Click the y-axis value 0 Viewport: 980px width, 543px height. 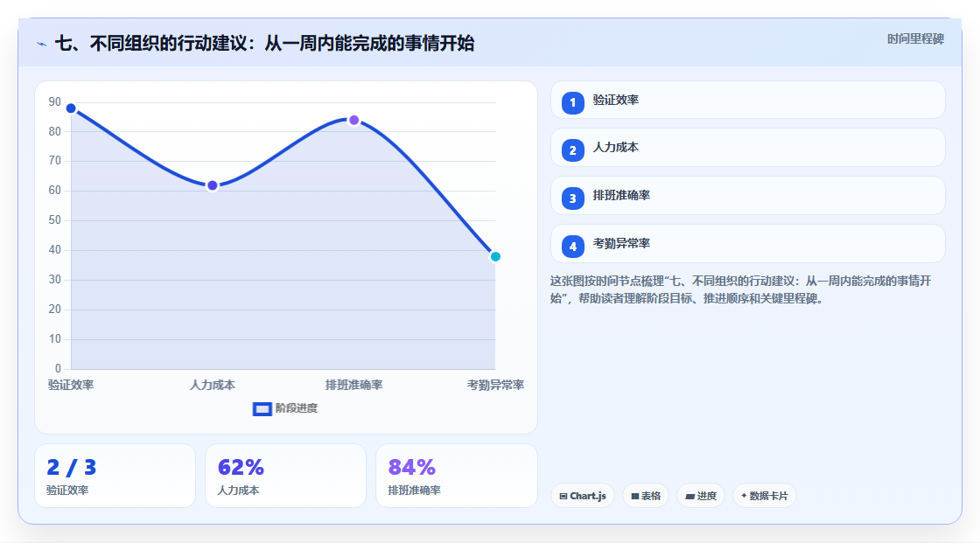[58, 369]
